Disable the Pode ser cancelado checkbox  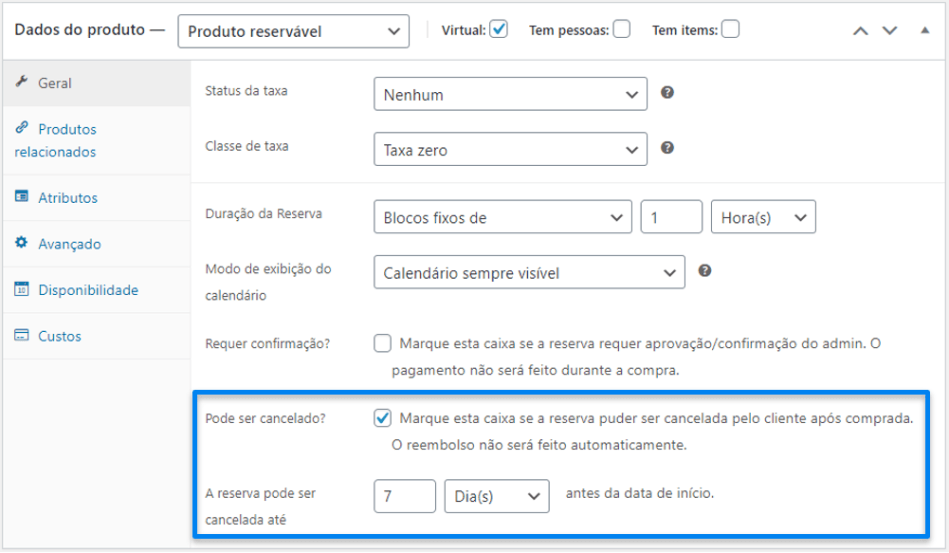pos(383,418)
